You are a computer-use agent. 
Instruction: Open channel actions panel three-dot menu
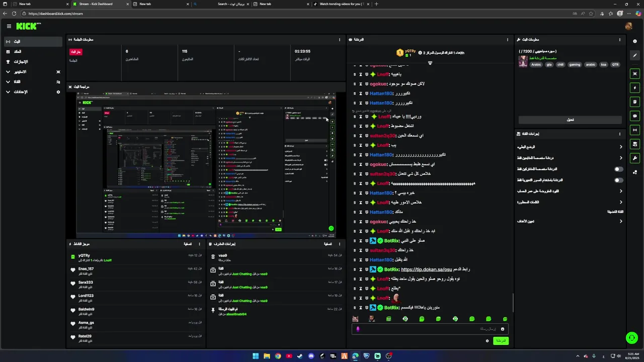pos(620,134)
